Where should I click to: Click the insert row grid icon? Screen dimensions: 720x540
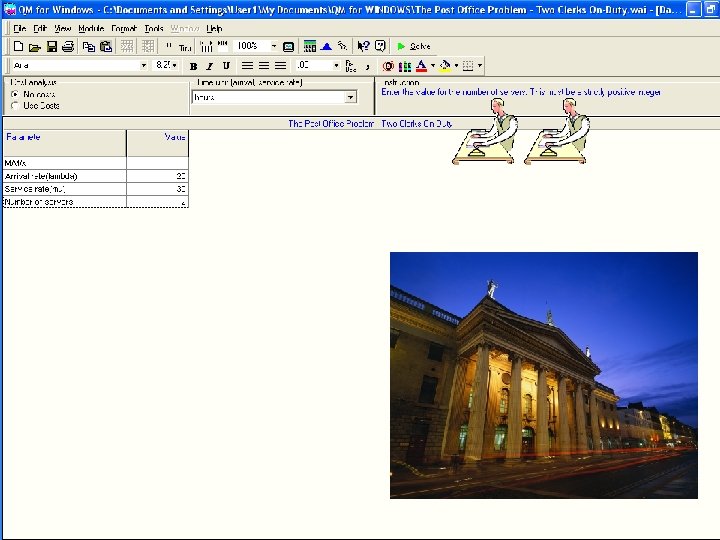click(127, 46)
